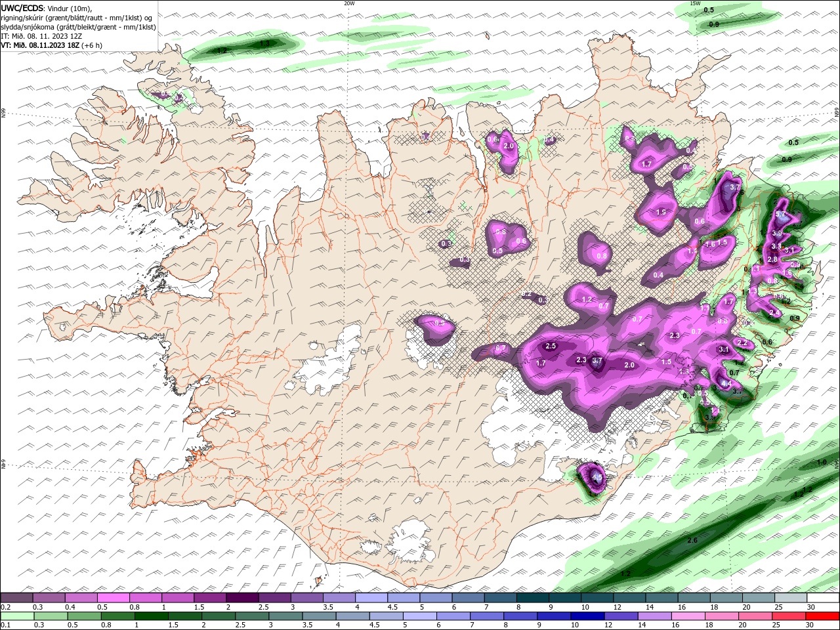Viewport: 840px width, 630px height.
Task: Select the 0.2 swatch in upper purple scale
Action: 16,598
